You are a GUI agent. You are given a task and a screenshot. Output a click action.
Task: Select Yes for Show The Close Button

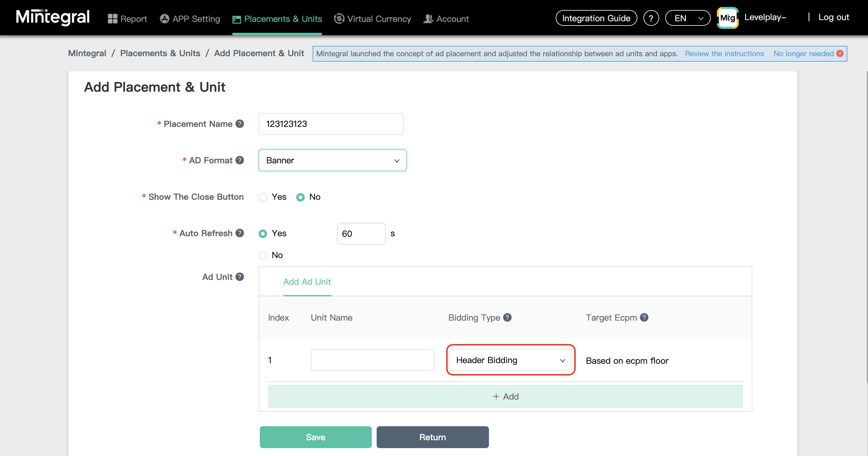click(263, 197)
